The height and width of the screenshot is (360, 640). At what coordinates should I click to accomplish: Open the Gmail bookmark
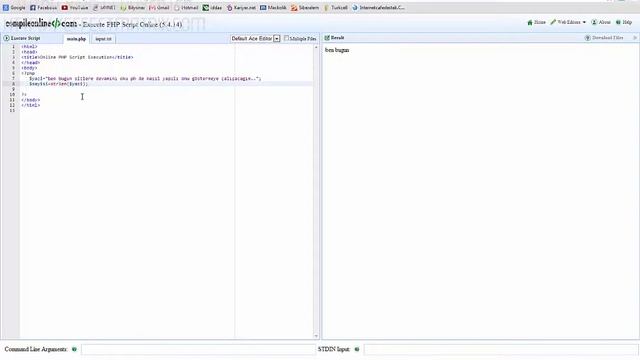click(x=159, y=7)
